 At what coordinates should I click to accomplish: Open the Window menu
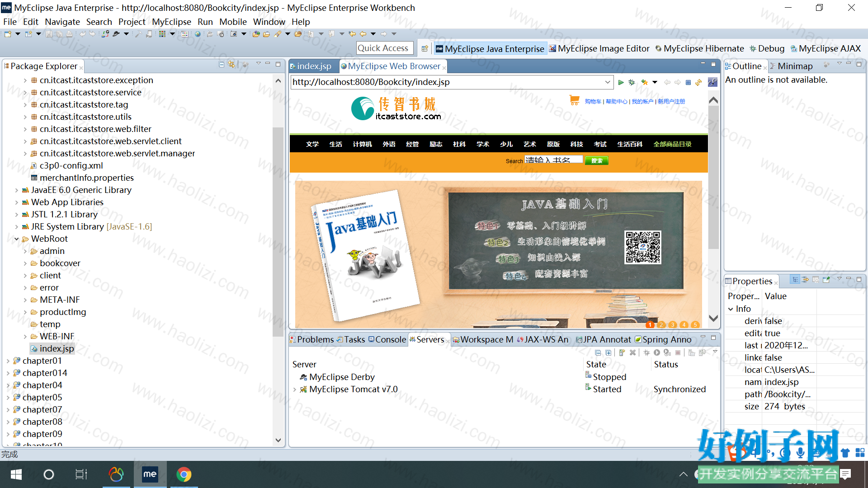click(x=269, y=22)
